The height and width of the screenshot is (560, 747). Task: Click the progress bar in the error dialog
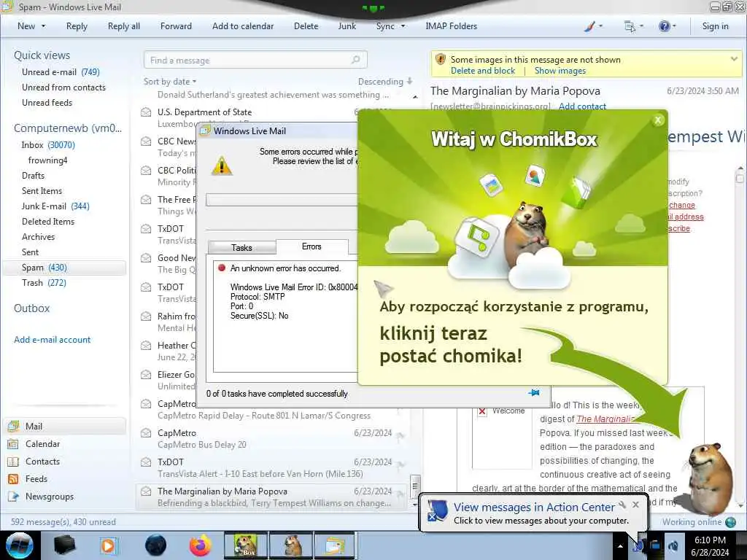click(282, 200)
